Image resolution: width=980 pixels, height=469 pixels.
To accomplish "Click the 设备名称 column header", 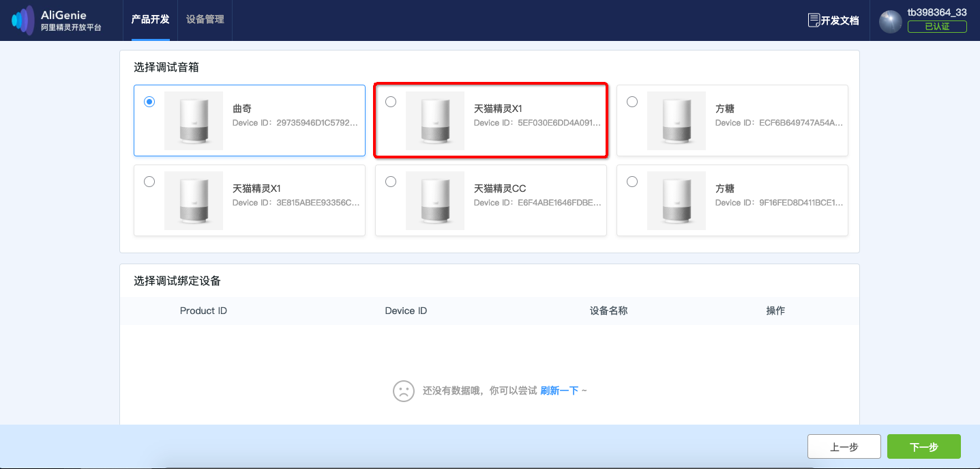I will click(x=608, y=311).
